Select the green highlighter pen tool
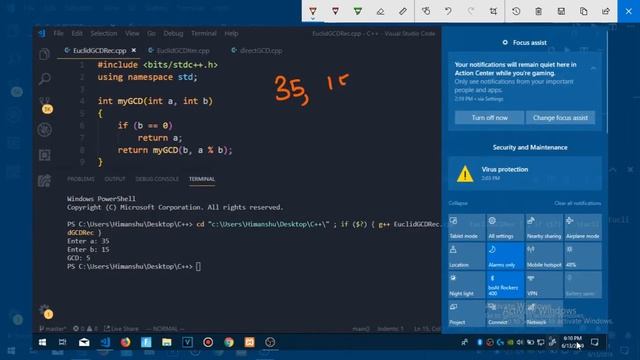The width and height of the screenshot is (640, 360). 358,11
